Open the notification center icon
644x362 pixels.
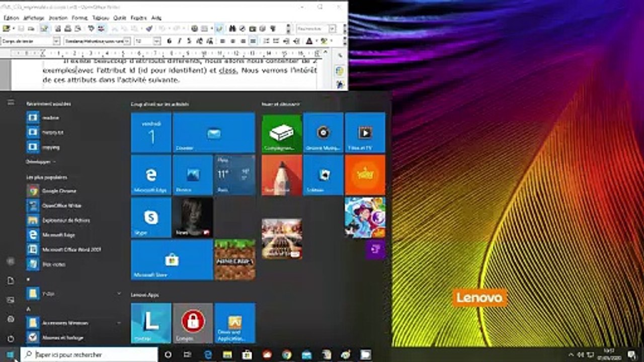click(632, 354)
